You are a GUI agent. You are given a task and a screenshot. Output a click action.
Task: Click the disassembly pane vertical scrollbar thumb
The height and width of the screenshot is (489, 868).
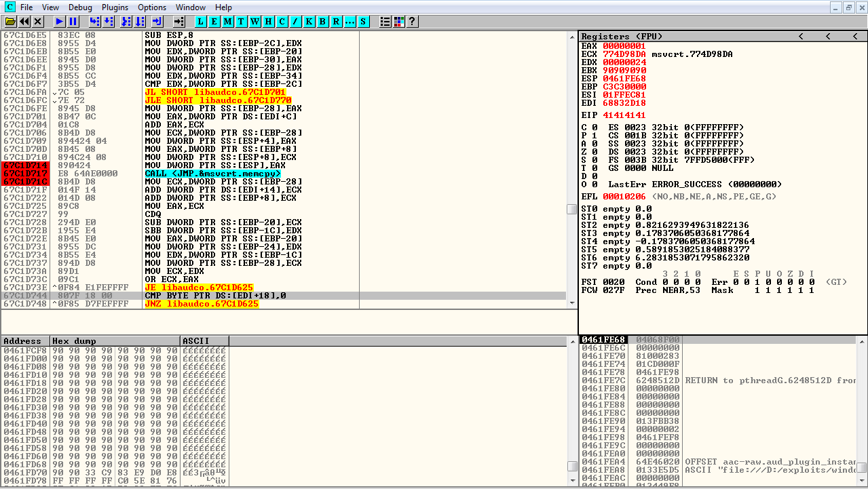(x=571, y=209)
